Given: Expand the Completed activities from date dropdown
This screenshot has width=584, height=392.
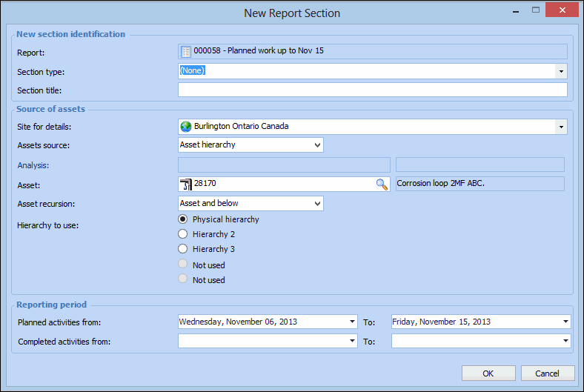Looking at the screenshot, I should [352, 341].
